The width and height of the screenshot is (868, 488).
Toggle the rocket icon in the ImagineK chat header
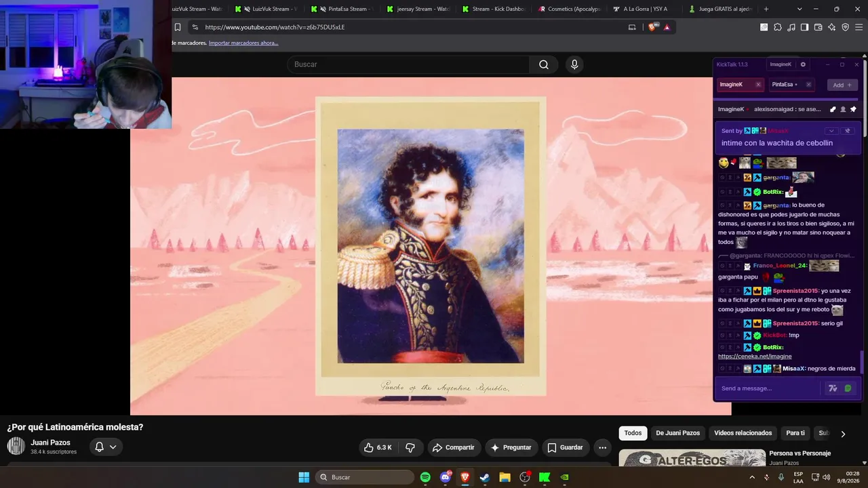pos(833,109)
